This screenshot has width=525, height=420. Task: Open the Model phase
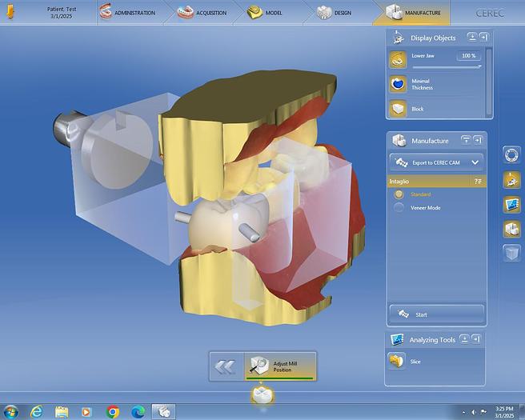pos(265,13)
